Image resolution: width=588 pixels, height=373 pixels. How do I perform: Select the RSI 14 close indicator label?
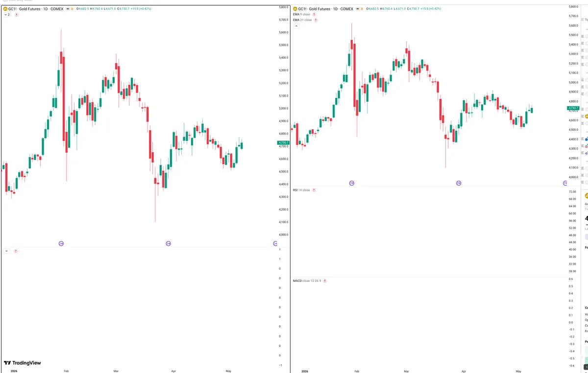(x=301, y=190)
